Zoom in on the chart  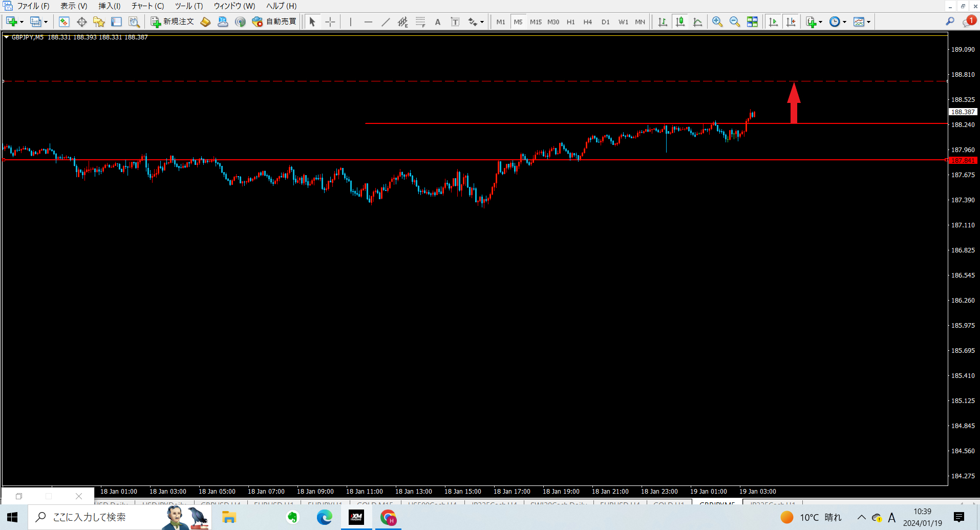tap(717, 22)
